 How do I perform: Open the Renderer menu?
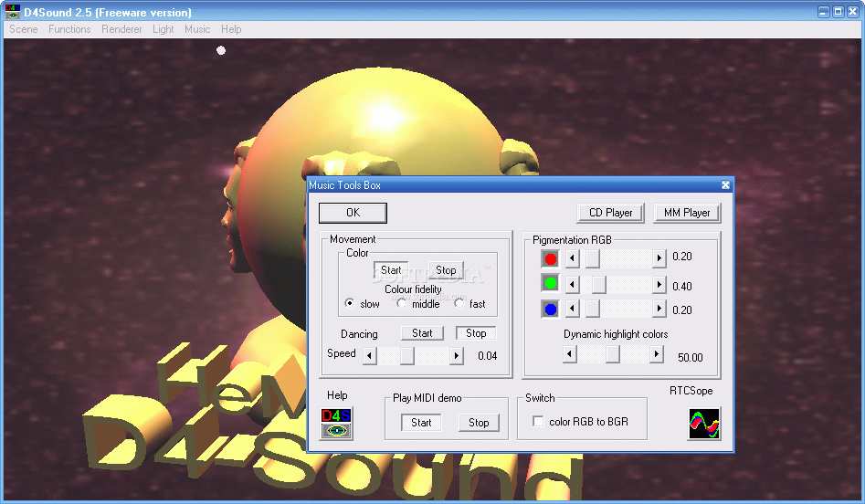coord(121,29)
